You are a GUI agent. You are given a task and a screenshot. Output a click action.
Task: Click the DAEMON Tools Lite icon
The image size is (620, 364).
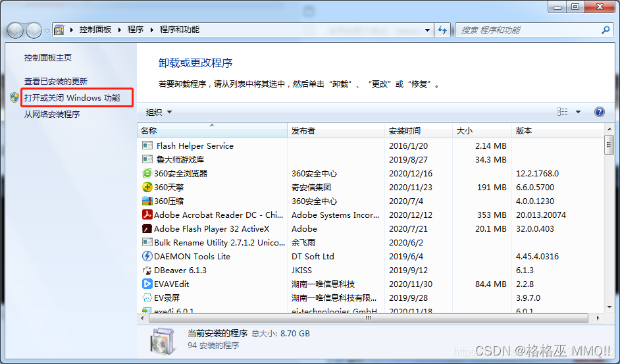pos(147,256)
